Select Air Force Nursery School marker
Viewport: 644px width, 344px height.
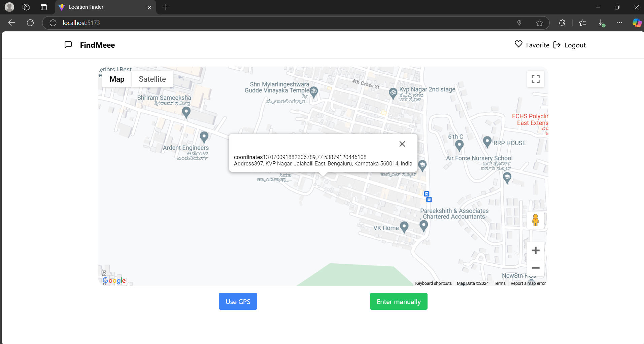pos(507,178)
